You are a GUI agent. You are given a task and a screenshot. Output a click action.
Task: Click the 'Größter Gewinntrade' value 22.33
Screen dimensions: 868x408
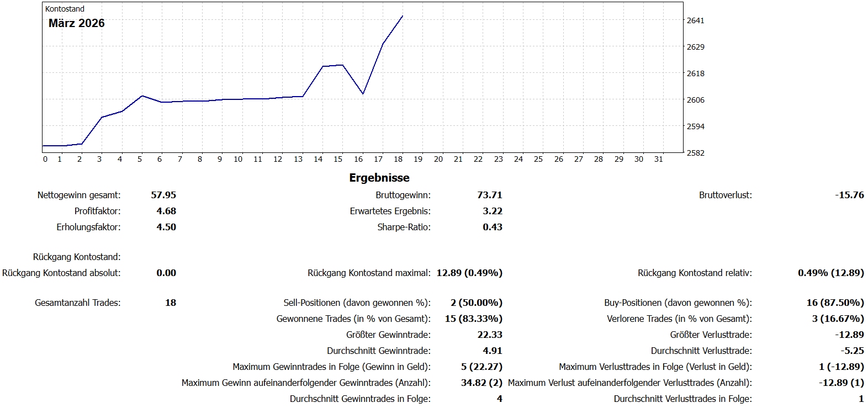[x=490, y=335]
